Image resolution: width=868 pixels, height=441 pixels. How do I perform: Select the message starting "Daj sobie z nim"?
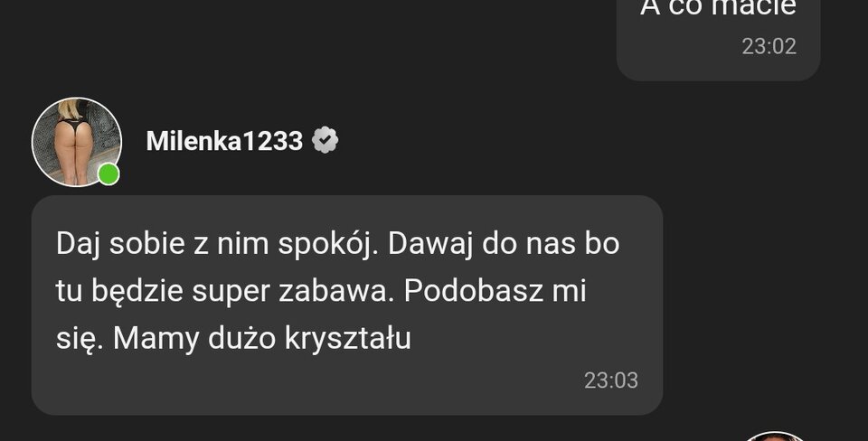point(346,305)
